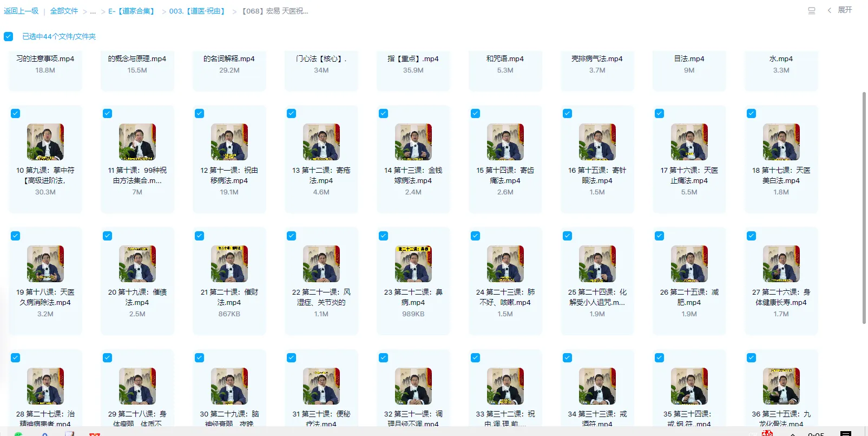
Task: Click file name 的名词解释.mp4
Action: (x=229, y=58)
